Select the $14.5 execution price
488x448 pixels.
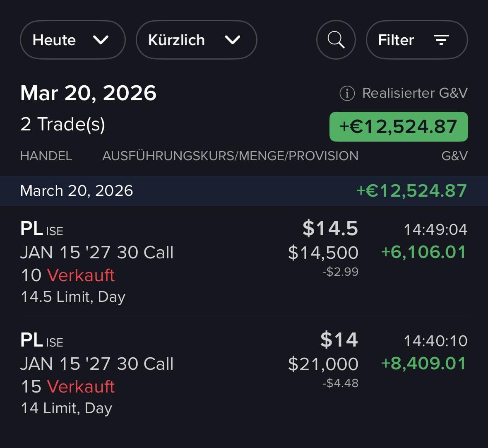(x=330, y=229)
